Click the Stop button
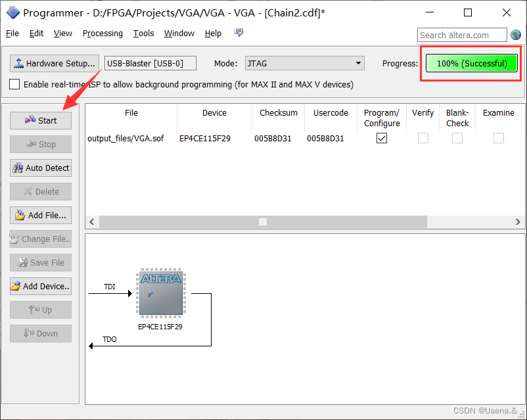527x420 pixels. tap(41, 144)
